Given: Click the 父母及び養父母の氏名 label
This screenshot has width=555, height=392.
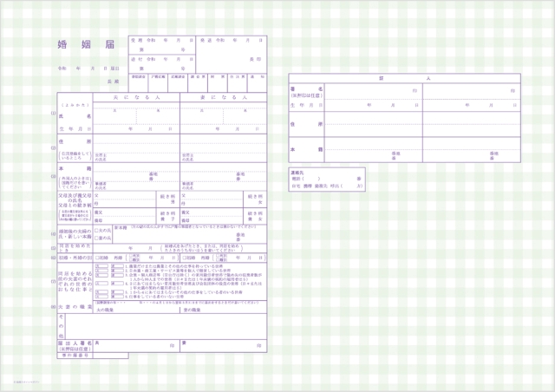Looking at the screenshot, I should pyautogui.click(x=75, y=198).
